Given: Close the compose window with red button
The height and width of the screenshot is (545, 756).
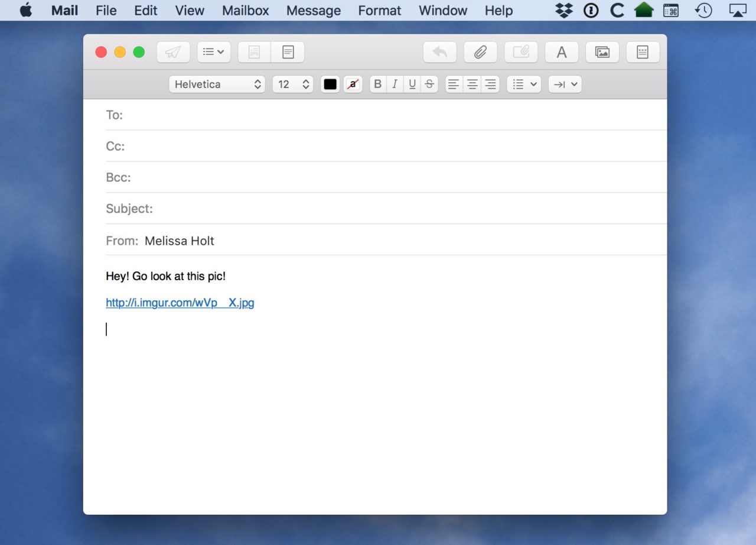Looking at the screenshot, I should [101, 52].
